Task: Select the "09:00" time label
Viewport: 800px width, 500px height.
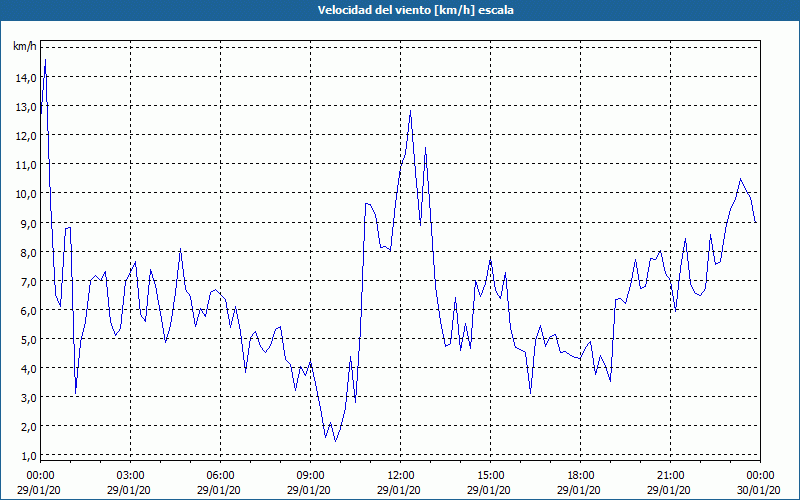Action: click(311, 476)
